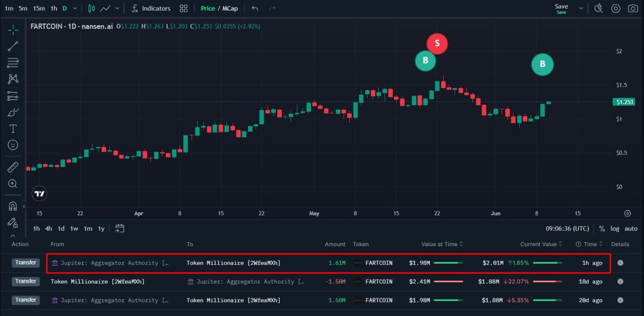Open details info icon for 18d ago transfer
644x316 pixels.
click(x=620, y=281)
